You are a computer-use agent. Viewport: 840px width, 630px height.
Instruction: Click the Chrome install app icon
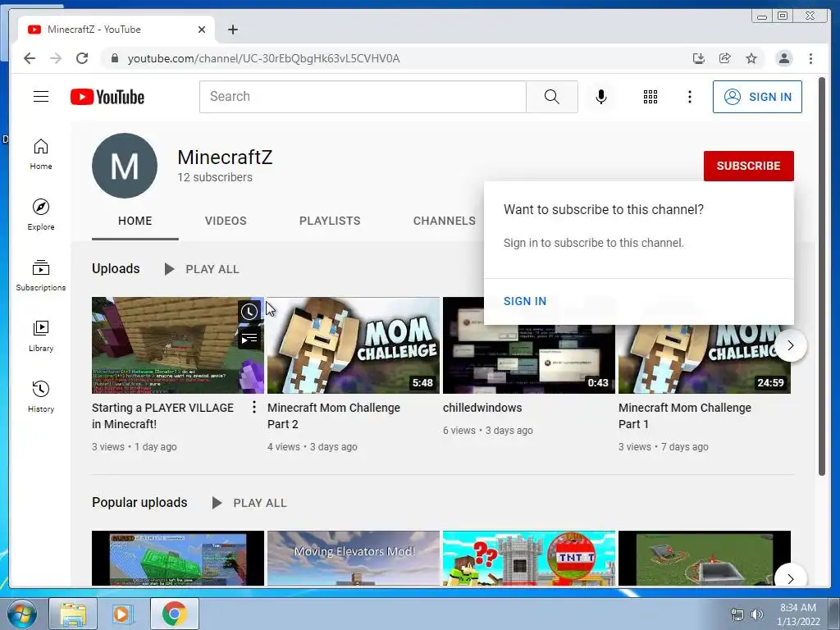[x=699, y=58]
